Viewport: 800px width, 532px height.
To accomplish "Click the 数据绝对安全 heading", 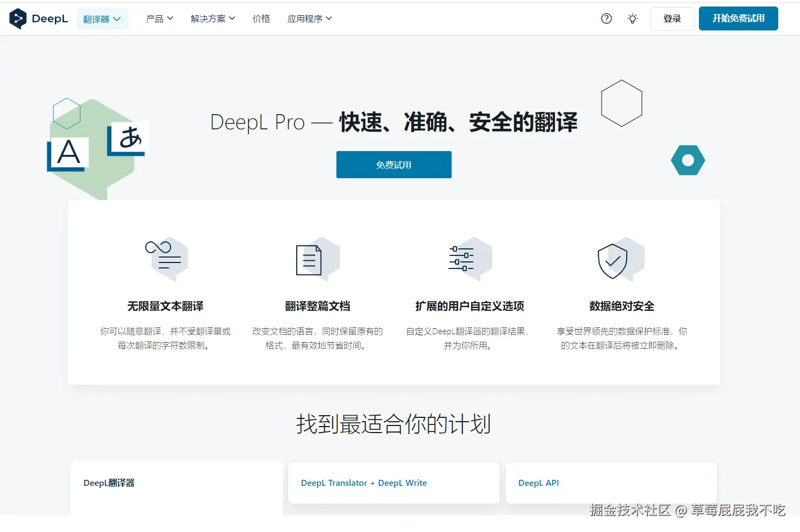I will pyautogui.click(x=622, y=306).
